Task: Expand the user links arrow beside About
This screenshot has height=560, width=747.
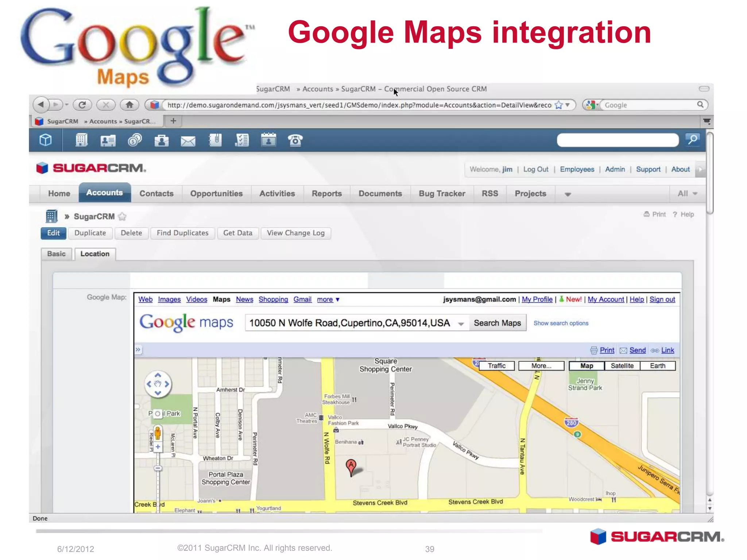Action: (x=700, y=169)
